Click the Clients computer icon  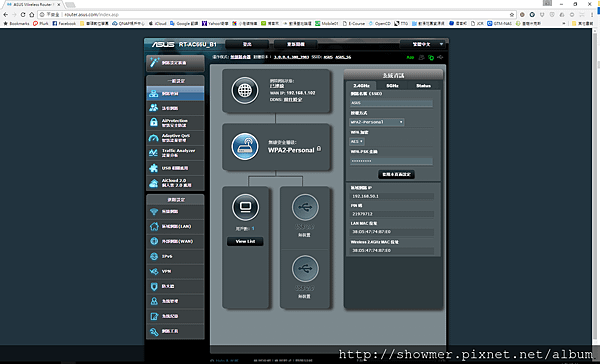pyautogui.click(x=245, y=207)
